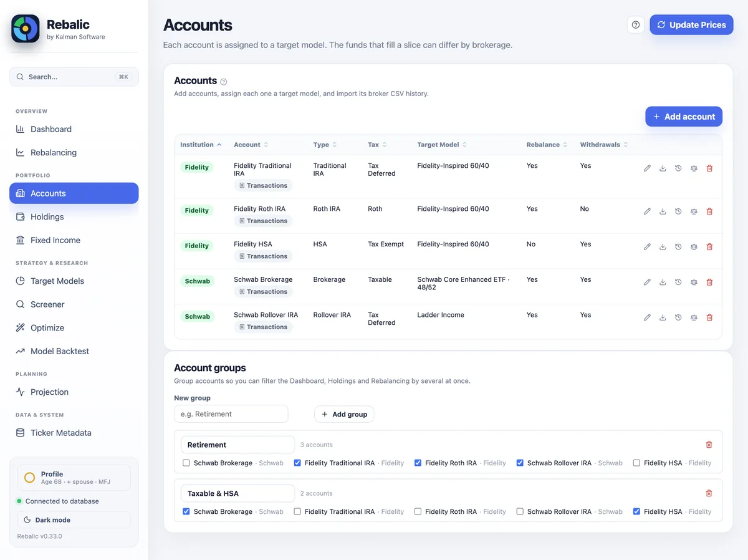Delete the Fidelity HSA account
The image size is (748, 560).
click(x=709, y=247)
